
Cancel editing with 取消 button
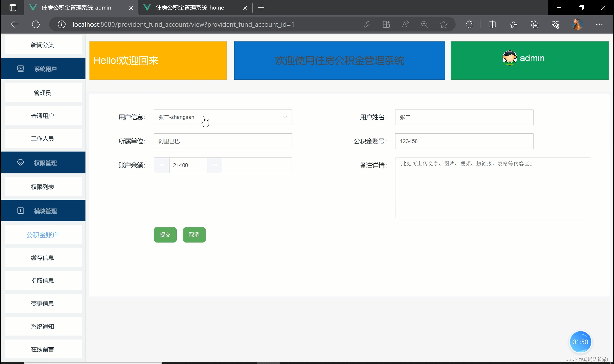coord(194,235)
